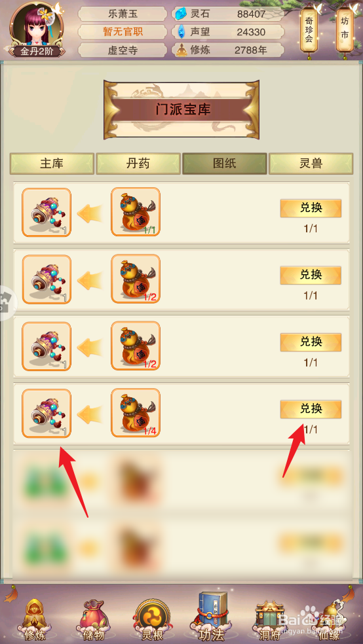Select the scroll blueprint in first row
Viewport: 363px width, 644px height.
[x=47, y=212]
